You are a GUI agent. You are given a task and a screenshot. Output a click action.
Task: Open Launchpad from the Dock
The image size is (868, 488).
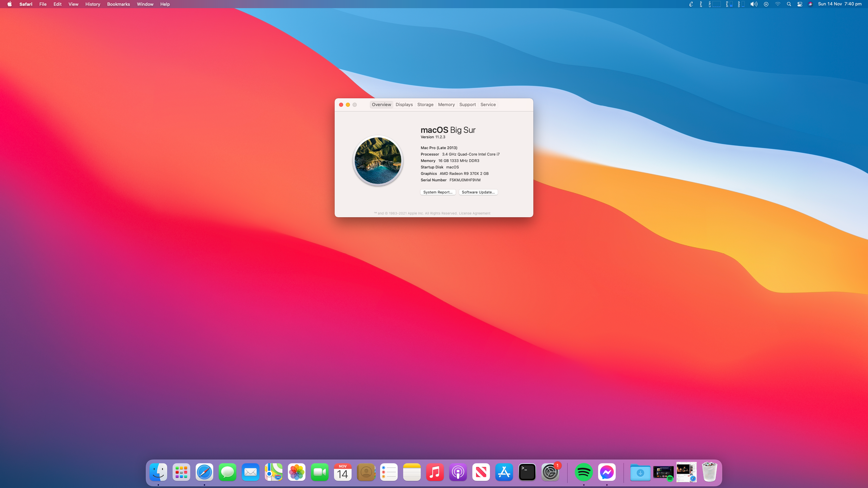point(181,472)
